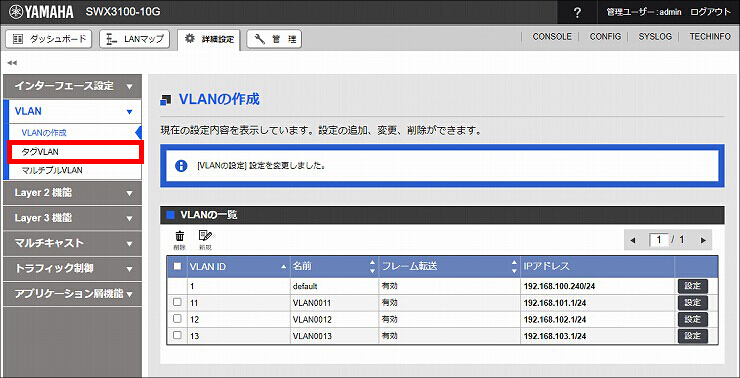The image size is (740, 378).
Task: Click the IPアドレス column header
Action: (597, 267)
